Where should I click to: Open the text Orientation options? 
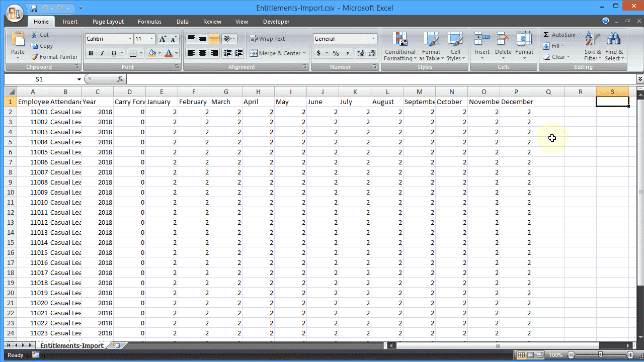(229, 39)
